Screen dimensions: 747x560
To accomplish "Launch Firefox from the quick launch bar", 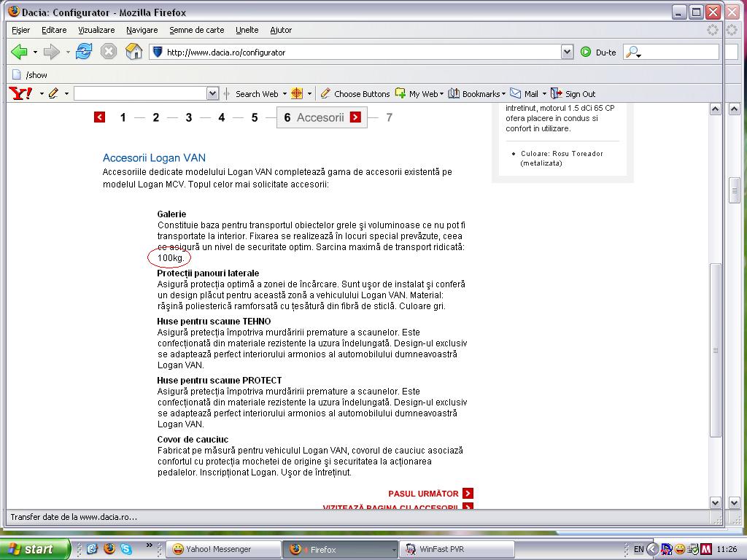I will [109, 549].
